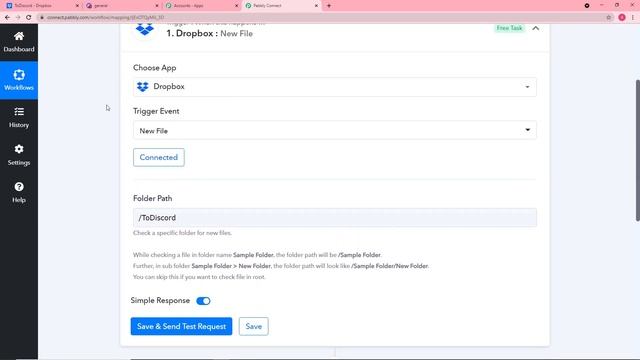Close the Accounts - Apps browser tab
Viewport: 640px width, 360px height.
click(x=236, y=6)
